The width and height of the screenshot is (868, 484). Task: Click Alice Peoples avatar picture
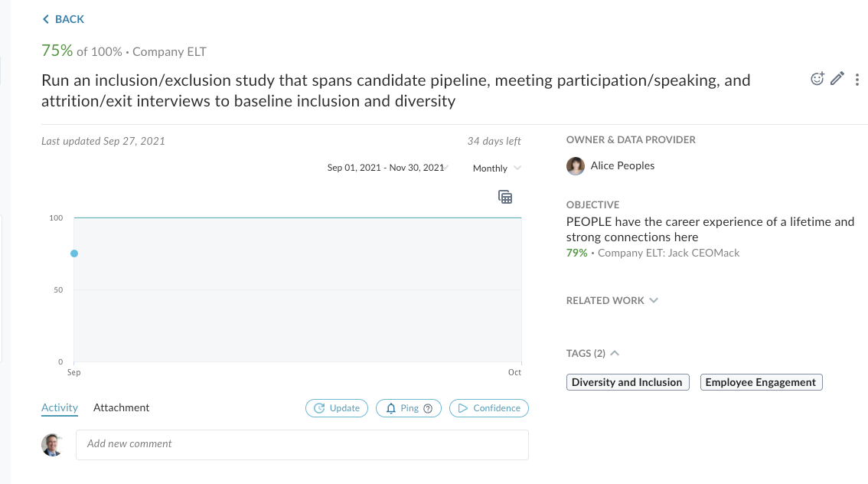tap(575, 165)
